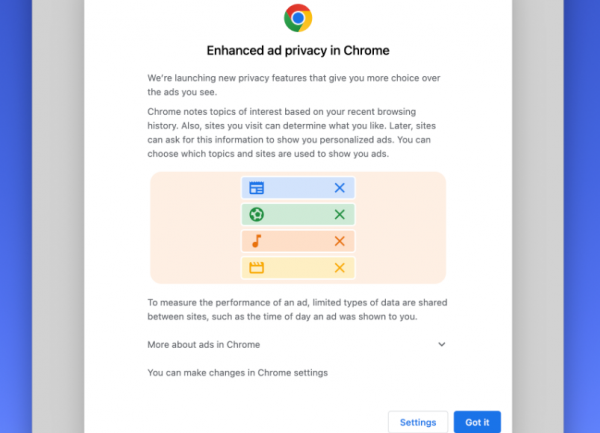Expand the chevron beside More about ads

coord(441,344)
